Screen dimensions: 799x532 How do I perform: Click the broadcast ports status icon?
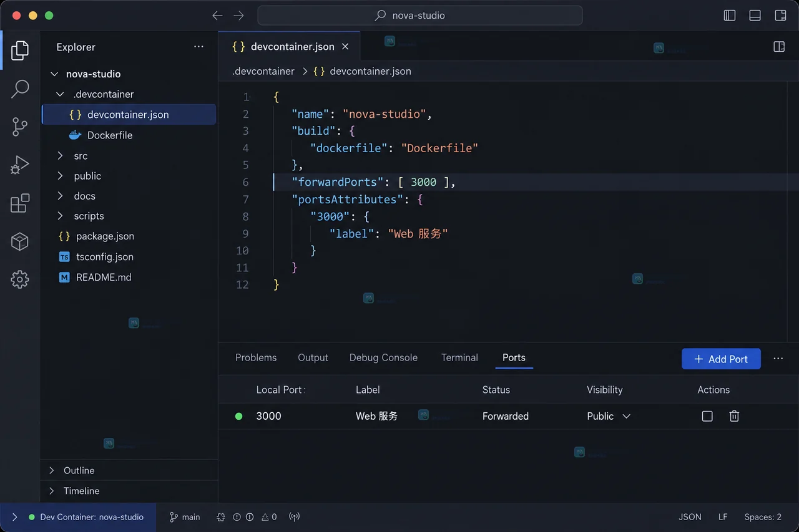[x=295, y=517]
